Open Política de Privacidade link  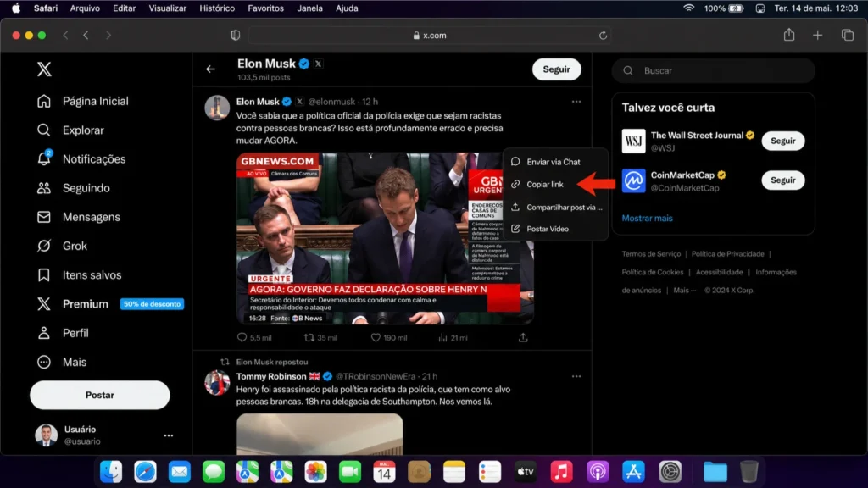click(x=727, y=254)
